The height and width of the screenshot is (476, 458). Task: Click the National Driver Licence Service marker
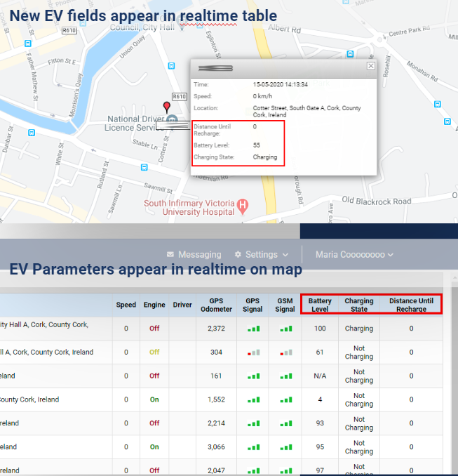[x=173, y=119]
